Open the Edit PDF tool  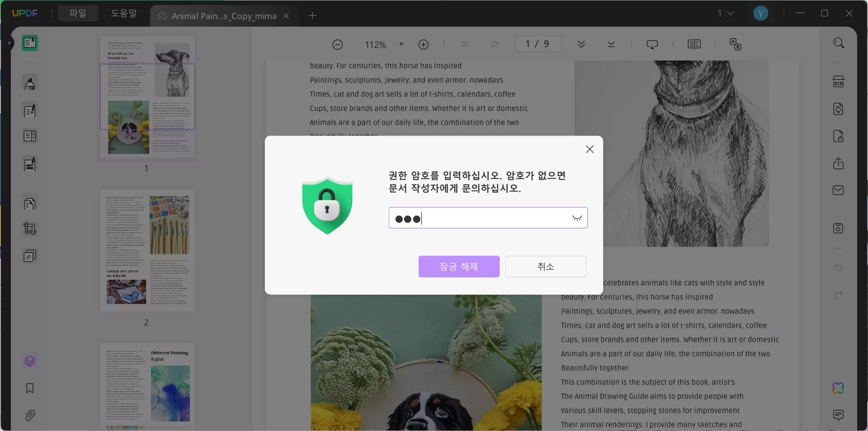[30, 111]
